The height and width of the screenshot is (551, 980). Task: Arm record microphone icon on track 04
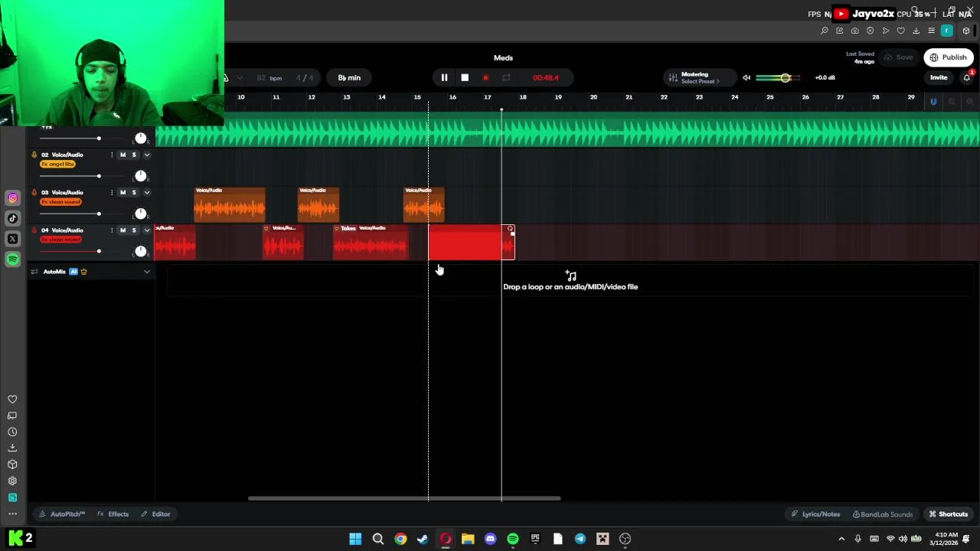34,230
